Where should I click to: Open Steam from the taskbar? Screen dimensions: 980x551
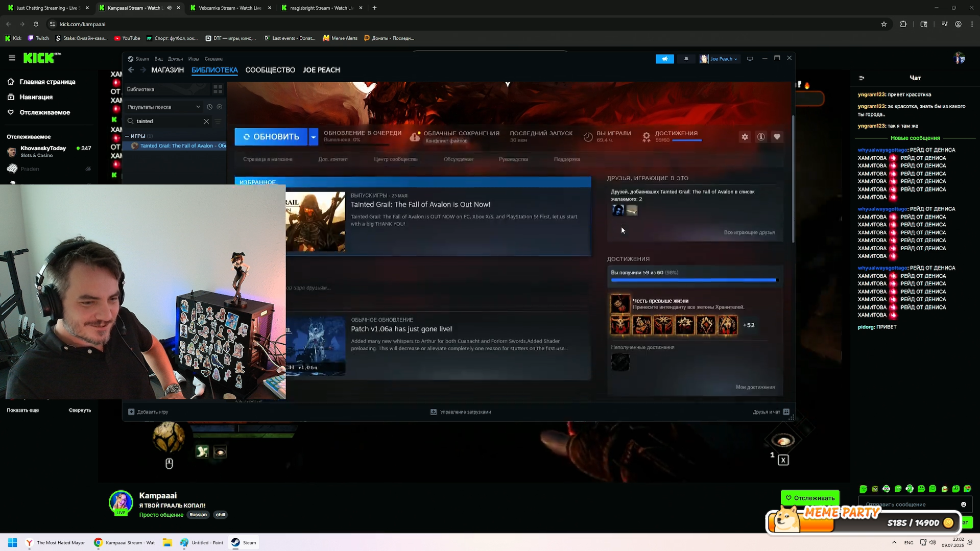(244, 543)
